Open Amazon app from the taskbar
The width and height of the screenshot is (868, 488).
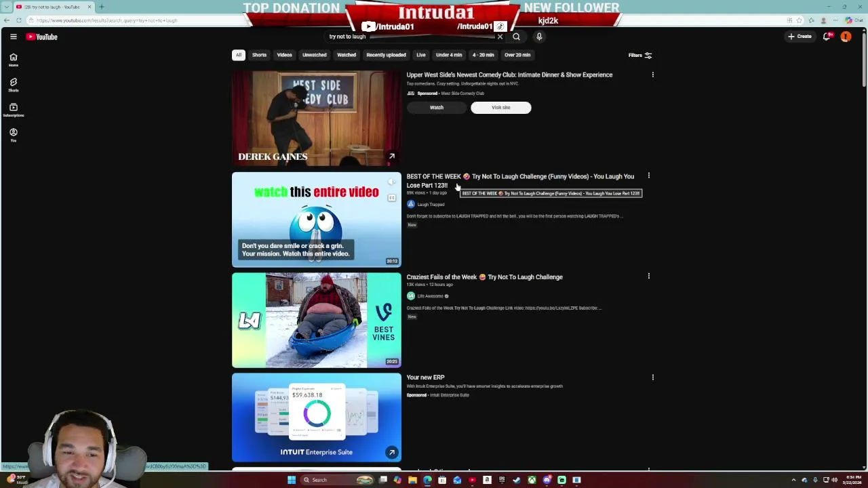(487, 480)
